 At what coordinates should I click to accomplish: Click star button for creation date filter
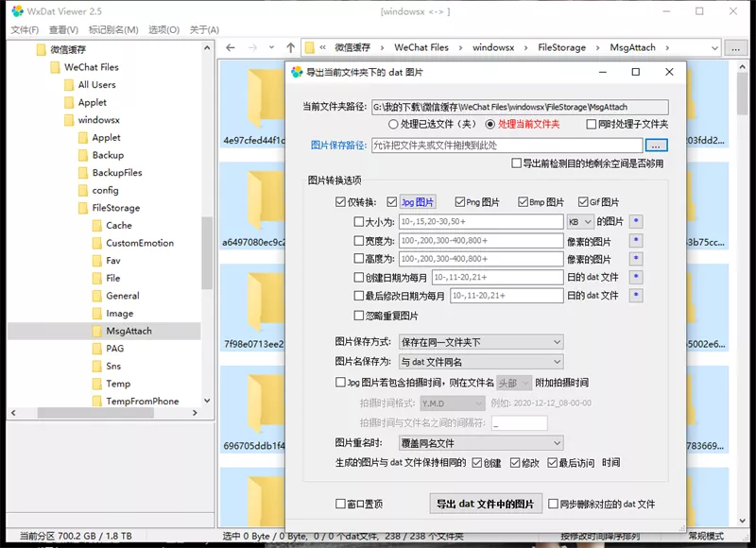tap(636, 277)
